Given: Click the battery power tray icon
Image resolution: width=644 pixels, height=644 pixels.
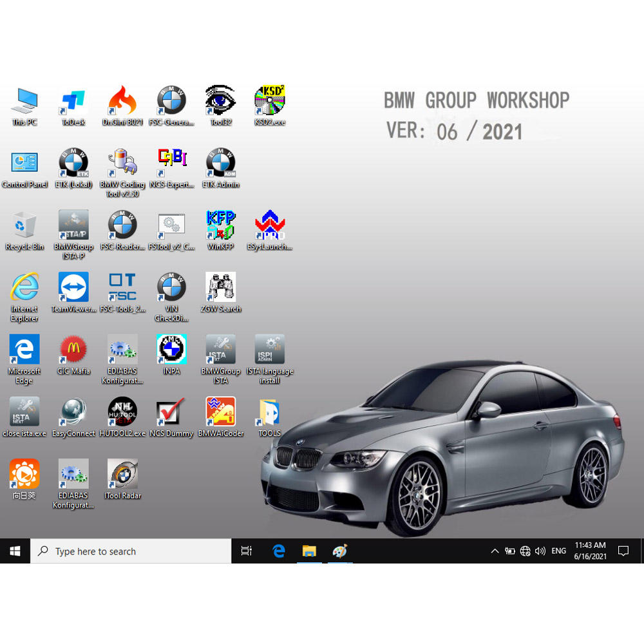Looking at the screenshot, I should tap(510, 551).
